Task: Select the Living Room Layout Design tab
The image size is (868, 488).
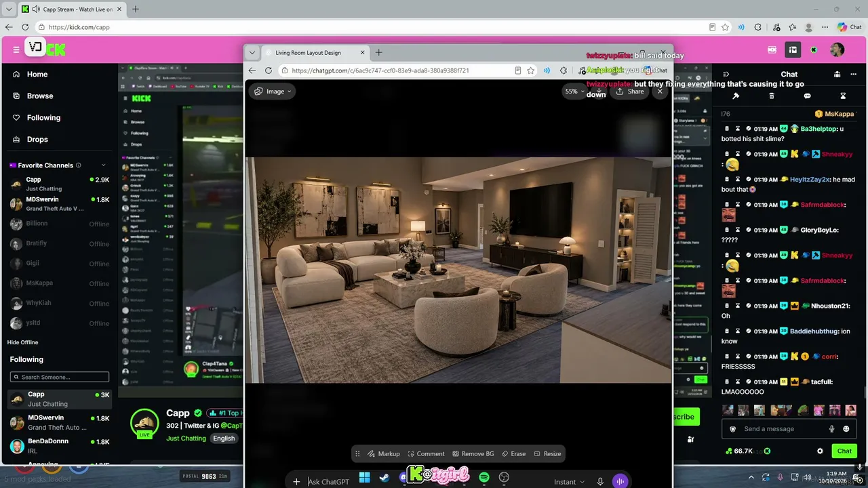Action: [315, 53]
